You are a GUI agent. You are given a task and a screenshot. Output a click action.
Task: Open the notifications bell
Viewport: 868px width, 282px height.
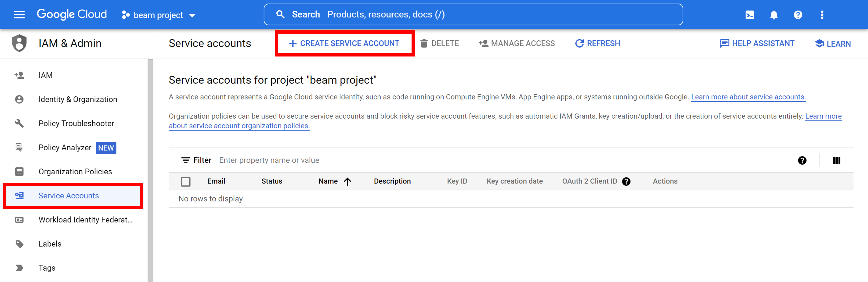tap(774, 14)
